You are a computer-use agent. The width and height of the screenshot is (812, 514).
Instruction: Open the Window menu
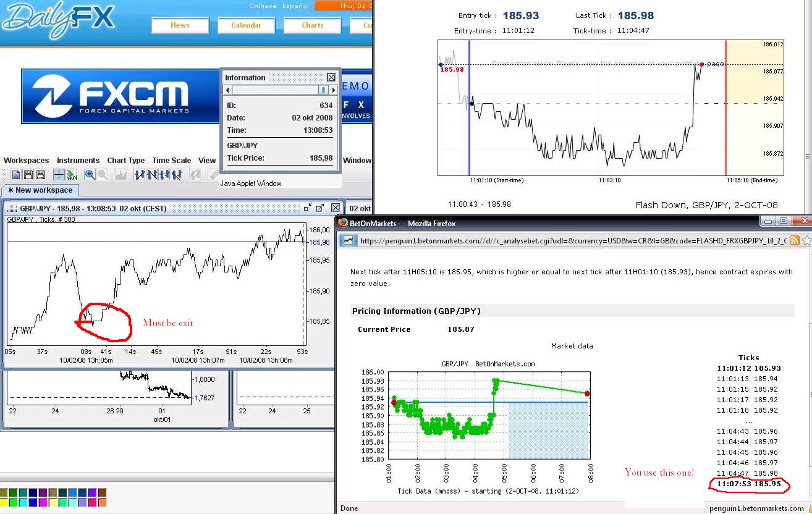(x=357, y=160)
